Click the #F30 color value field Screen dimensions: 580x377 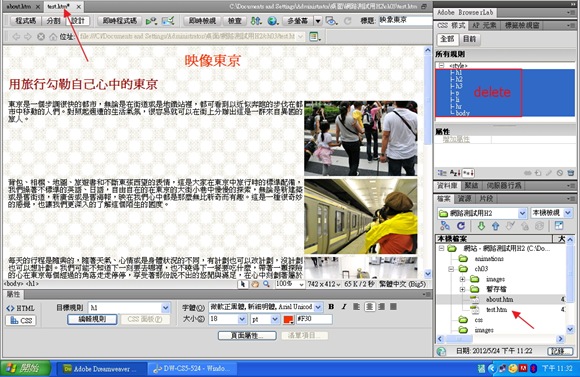point(314,319)
